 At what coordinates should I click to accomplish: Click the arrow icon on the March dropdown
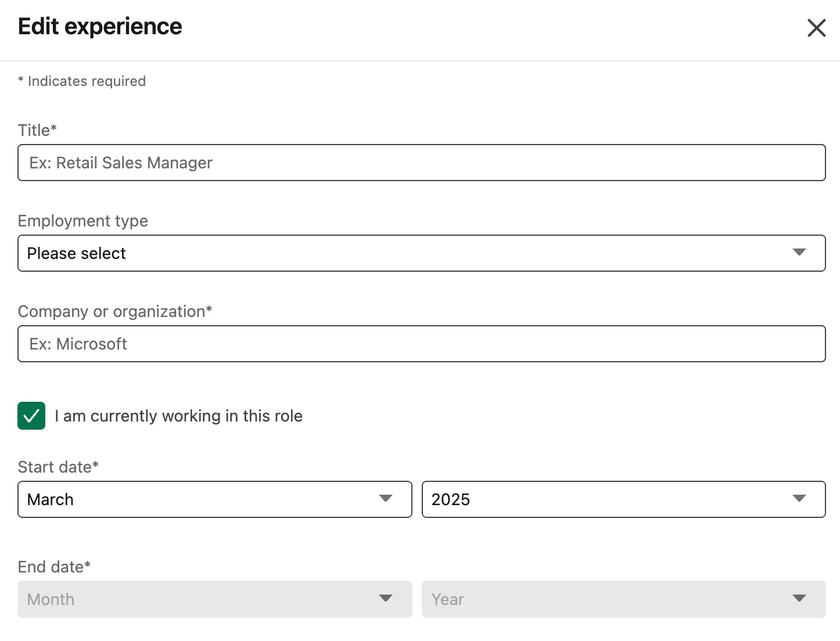pyautogui.click(x=385, y=498)
